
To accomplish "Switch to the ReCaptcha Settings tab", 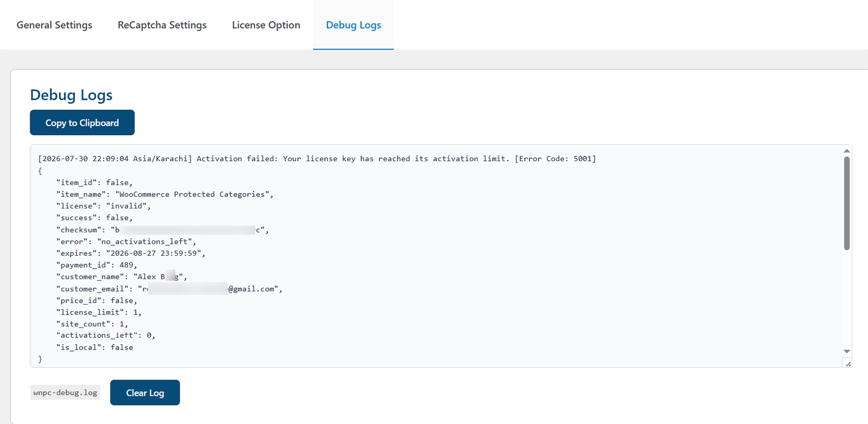I will pos(162,25).
